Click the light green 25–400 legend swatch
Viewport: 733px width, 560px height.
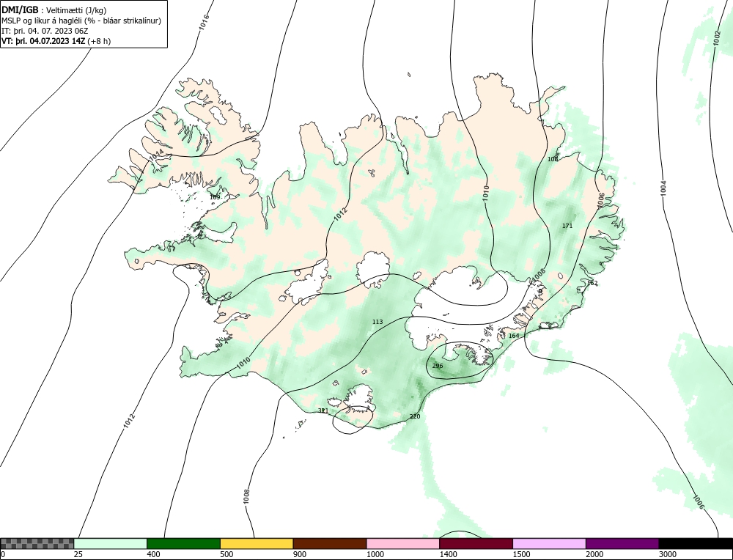[x=111, y=543]
